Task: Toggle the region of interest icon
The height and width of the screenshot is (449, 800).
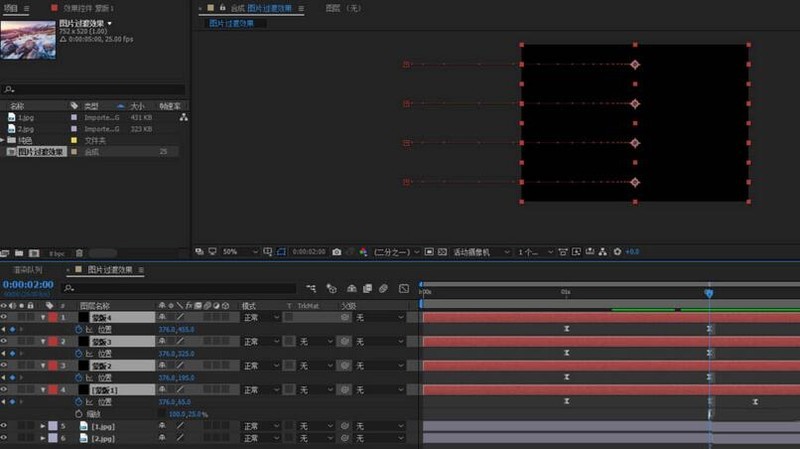Action: 281,252
